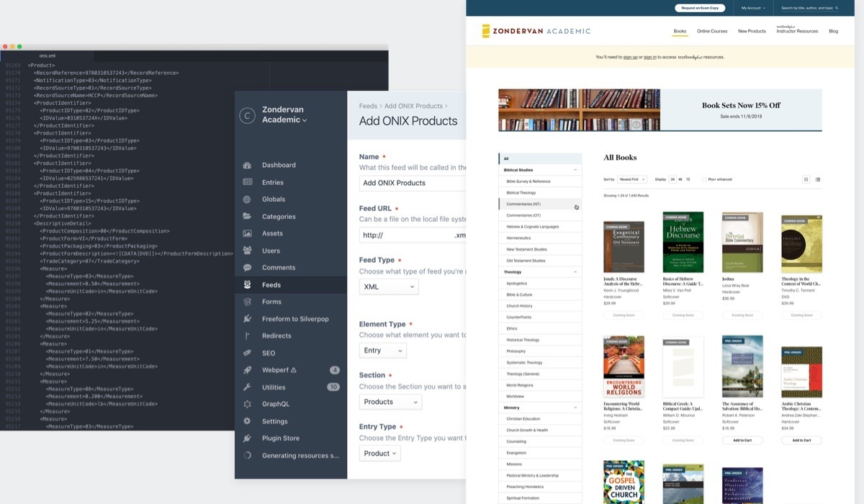Viewport: 864px width, 504px height.
Task: Enable the Plus+ enhanced checkbox
Action: coord(704,179)
